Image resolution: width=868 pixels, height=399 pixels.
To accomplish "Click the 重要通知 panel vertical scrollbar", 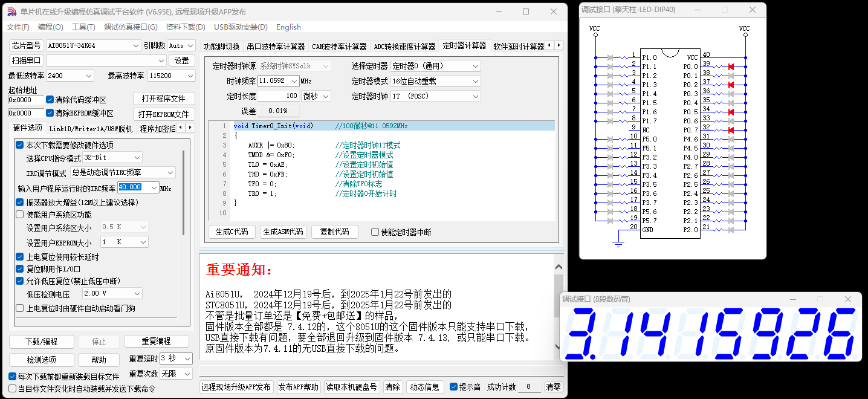I will (559, 307).
